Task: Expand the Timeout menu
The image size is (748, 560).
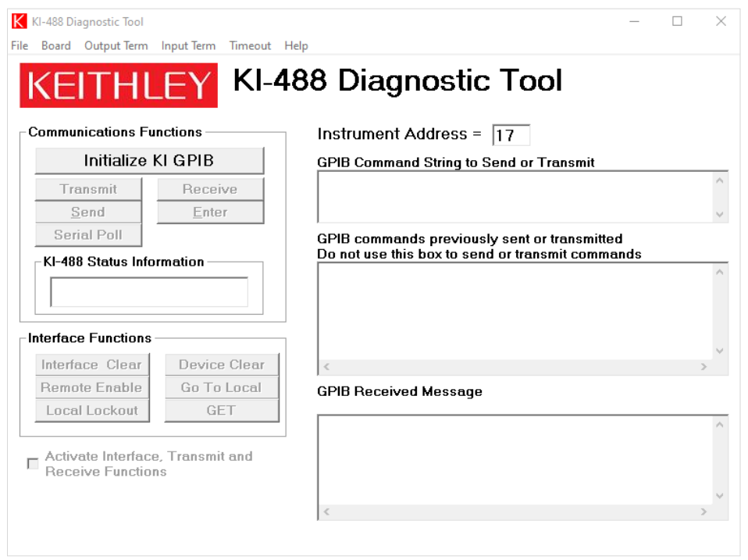Action: point(250,46)
